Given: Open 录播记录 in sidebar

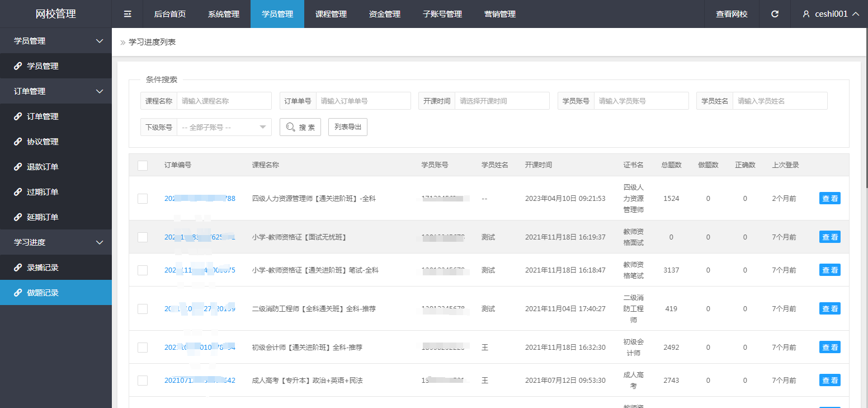Looking at the screenshot, I should point(56,268).
